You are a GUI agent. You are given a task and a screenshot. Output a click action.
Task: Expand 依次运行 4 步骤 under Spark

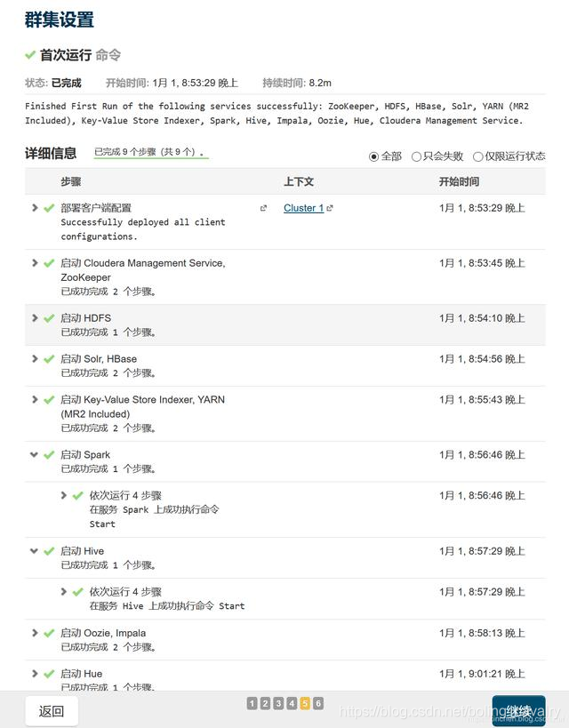[x=64, y=495]
